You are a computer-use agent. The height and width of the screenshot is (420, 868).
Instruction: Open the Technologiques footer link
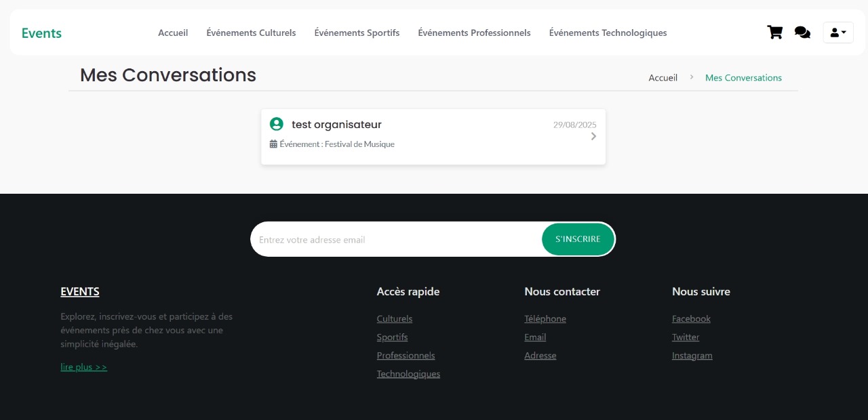point(408,374)
